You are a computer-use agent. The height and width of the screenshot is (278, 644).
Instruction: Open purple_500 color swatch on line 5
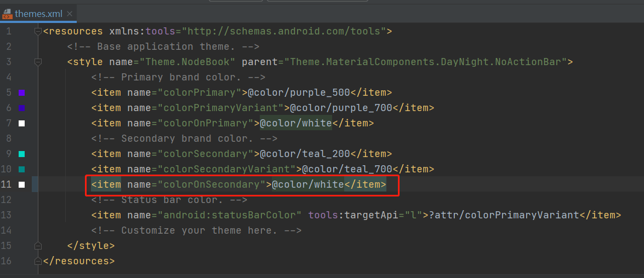click(22, 92)
